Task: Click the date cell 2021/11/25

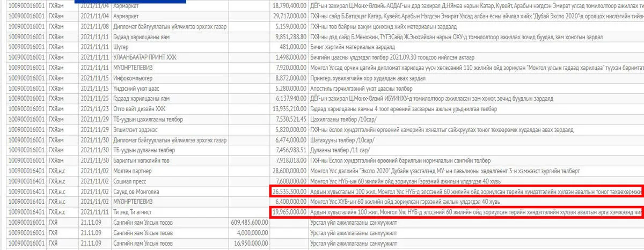Action: (94, 99)
